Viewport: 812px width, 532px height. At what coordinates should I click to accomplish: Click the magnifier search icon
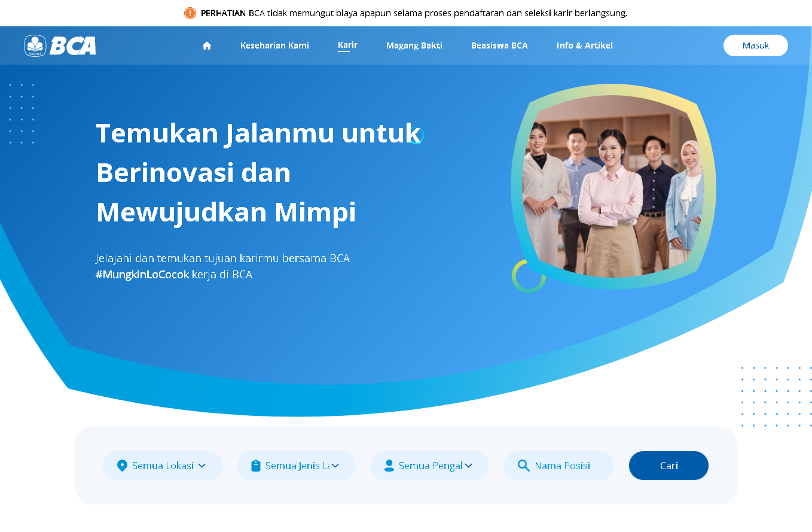(x=524, y=466)
